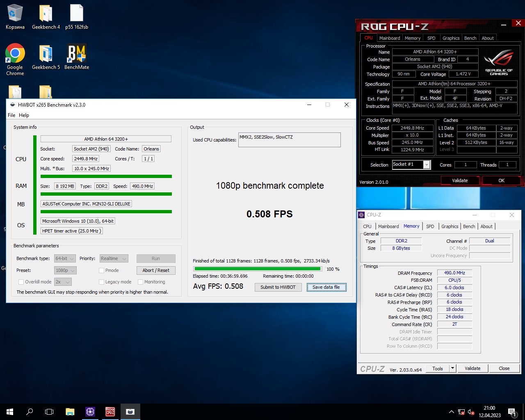525x420 pixels.
Task: Toggle the Legacy mode checkbox
Action: [x=101, y=282]
